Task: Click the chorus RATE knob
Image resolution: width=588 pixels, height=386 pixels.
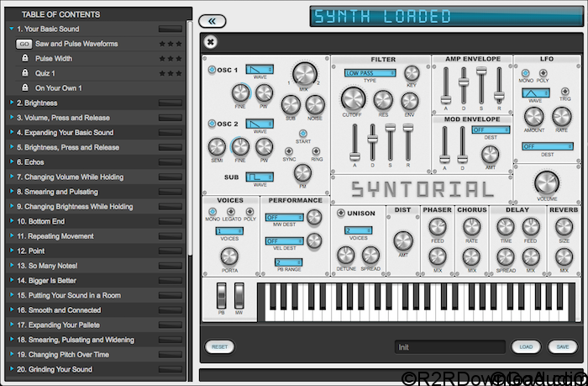Action: click(x=471, y=227)
